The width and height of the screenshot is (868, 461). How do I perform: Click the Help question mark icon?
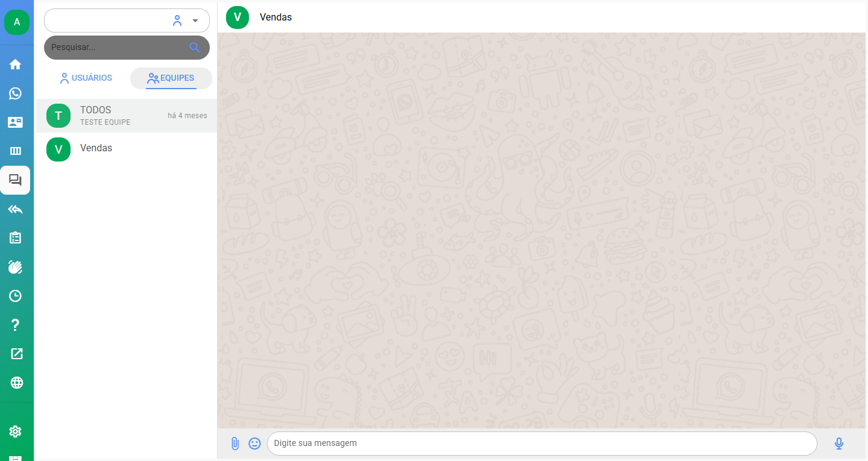pos(16,325)
